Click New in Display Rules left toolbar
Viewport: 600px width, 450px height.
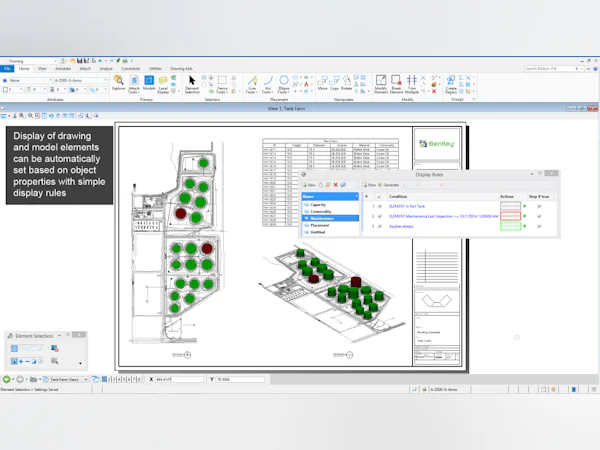(309, 185)
